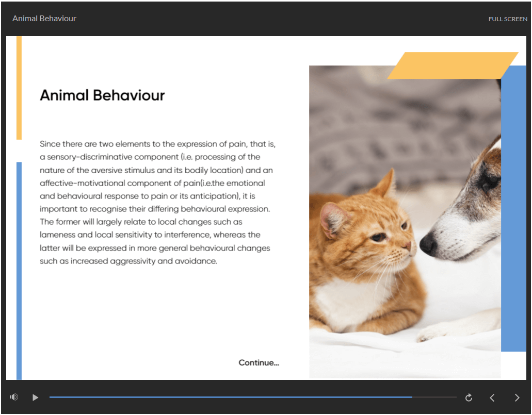Select the large Animal Behaviour slide heading

102,95
